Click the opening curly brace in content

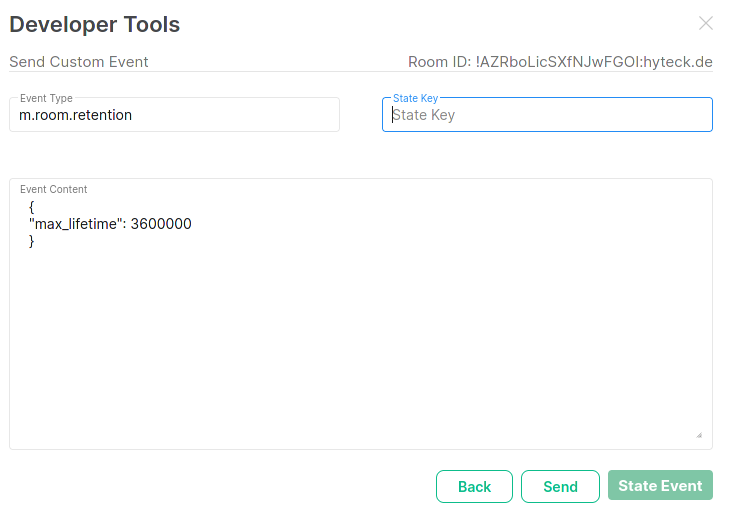[x=32, y=206]
